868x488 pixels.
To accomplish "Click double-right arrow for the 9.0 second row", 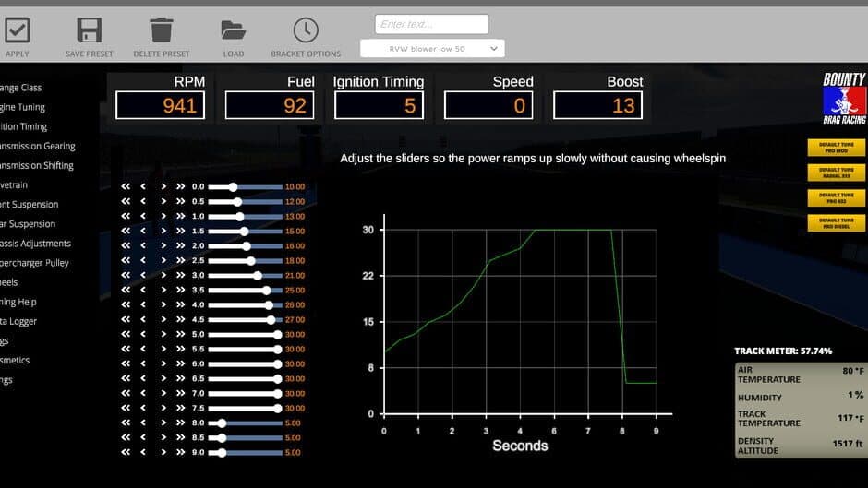I will click(x=180, y=453).
